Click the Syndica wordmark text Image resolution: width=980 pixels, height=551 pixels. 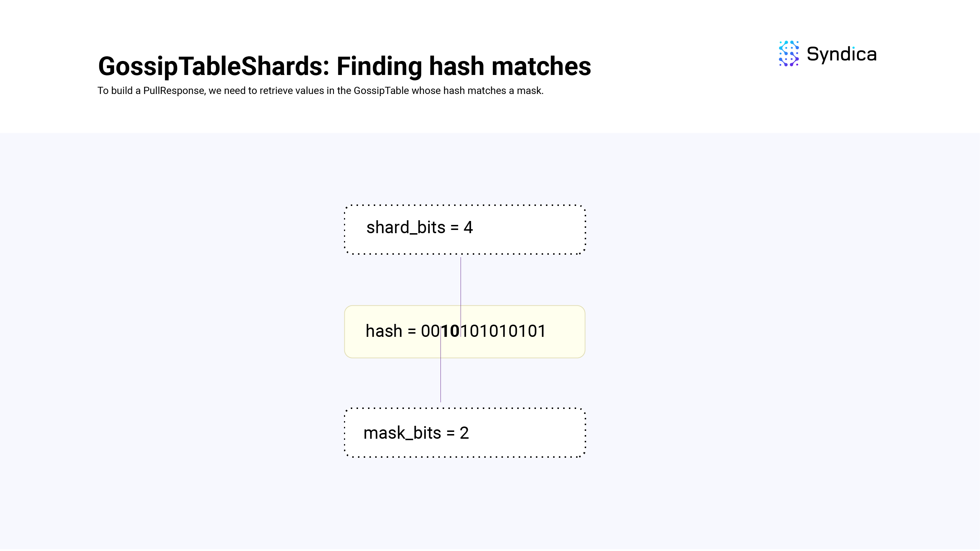[842, 55]
